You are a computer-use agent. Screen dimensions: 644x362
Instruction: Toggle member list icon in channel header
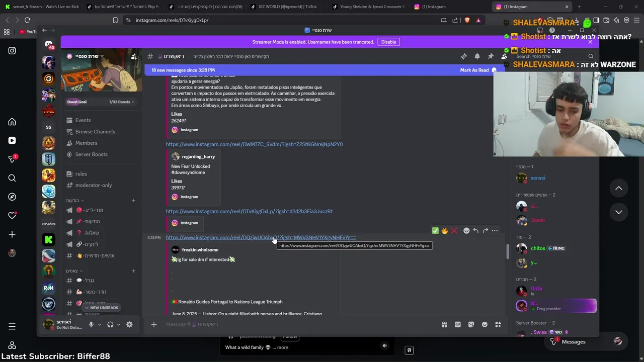point(504,56)
